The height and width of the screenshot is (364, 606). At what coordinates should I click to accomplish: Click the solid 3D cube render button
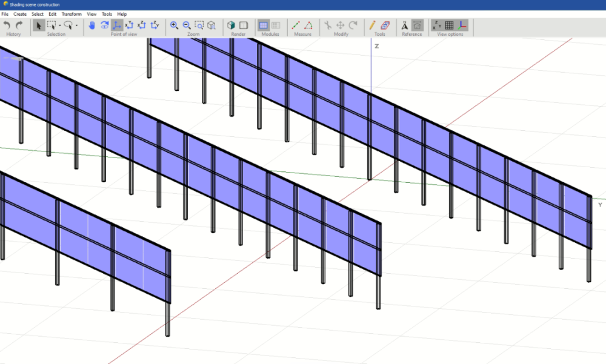point(231,25)
